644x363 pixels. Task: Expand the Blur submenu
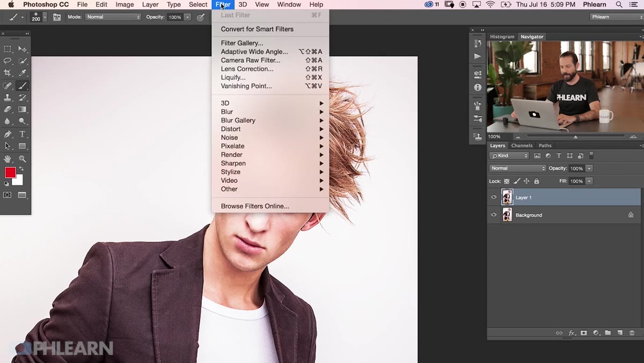coord(271,112)
